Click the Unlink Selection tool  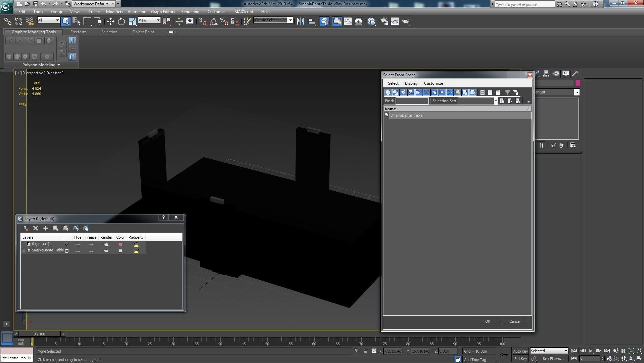click(18, 22)
